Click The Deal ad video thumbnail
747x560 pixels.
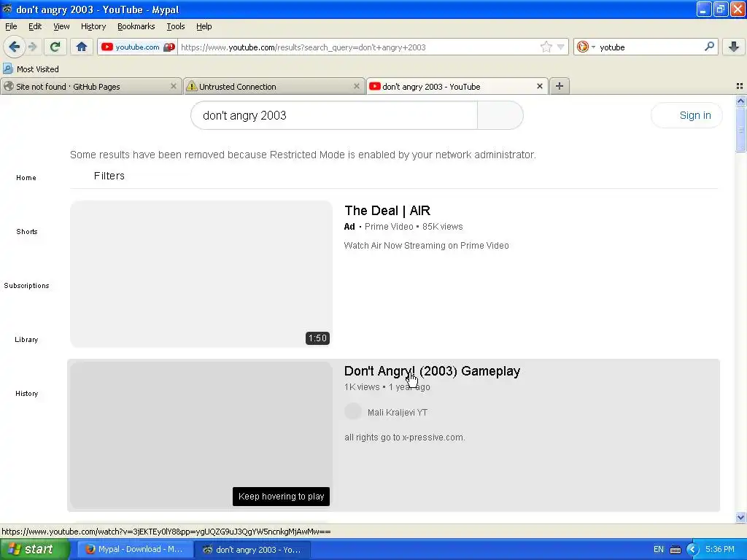coord(201,274)
